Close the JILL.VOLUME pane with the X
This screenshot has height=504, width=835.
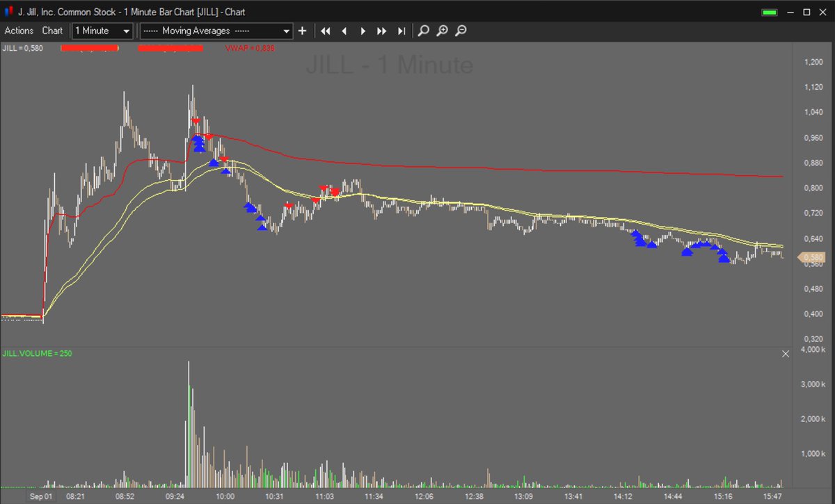point(786,354)
